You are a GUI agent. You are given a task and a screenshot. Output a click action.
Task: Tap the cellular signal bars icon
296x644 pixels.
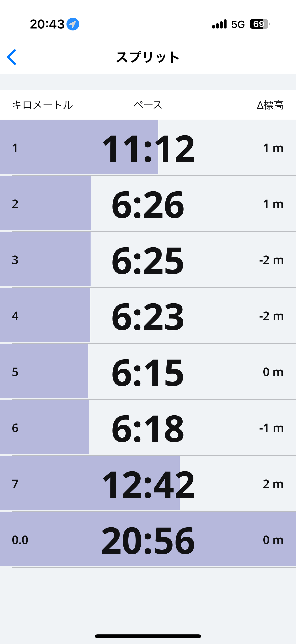(x=219, y=24)
